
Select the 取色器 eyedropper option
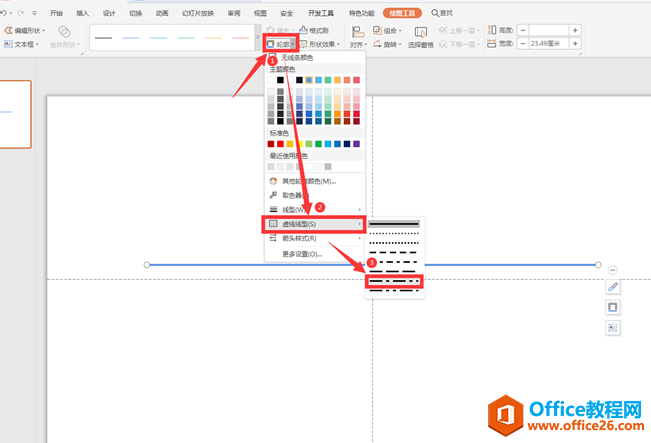[315, 195]
